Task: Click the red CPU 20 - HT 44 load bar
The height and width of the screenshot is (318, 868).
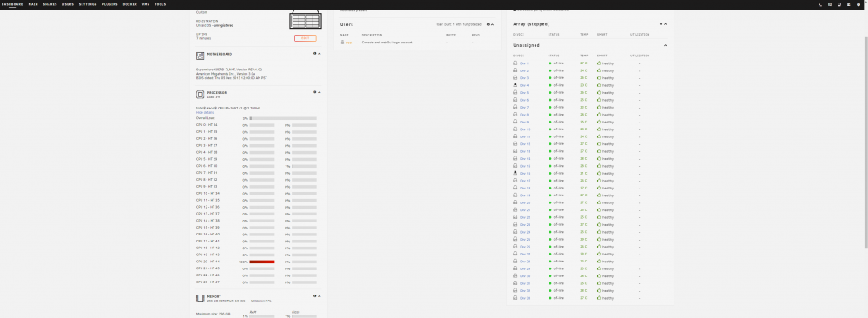Action: tap(262, 262)
